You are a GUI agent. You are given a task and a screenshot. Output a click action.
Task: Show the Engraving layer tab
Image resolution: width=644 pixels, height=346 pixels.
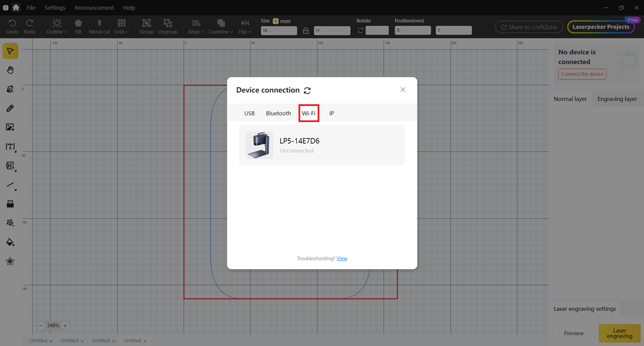(x=617, y=99)
